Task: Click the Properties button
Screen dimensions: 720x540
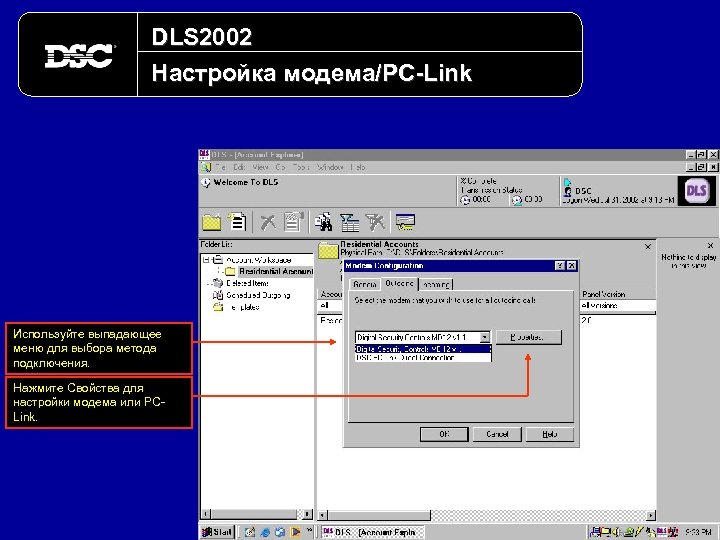Action: 529,338
